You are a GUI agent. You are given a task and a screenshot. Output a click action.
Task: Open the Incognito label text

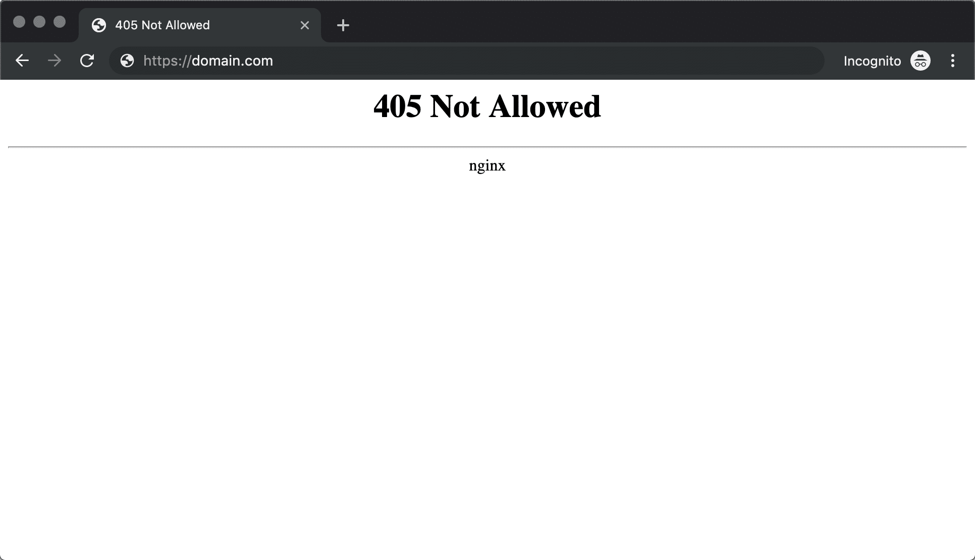pos(871,61)
